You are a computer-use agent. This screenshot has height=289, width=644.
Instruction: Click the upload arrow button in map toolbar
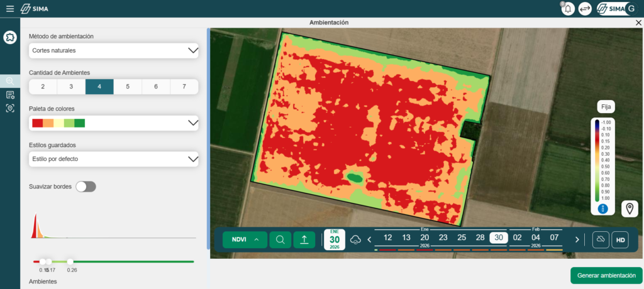(304, 239)
